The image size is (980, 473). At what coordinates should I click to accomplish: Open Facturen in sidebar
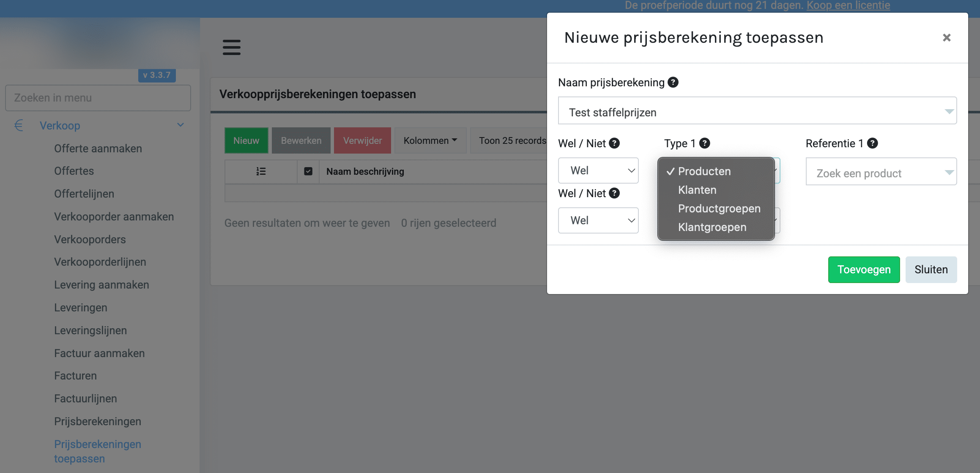coord(75,376)
